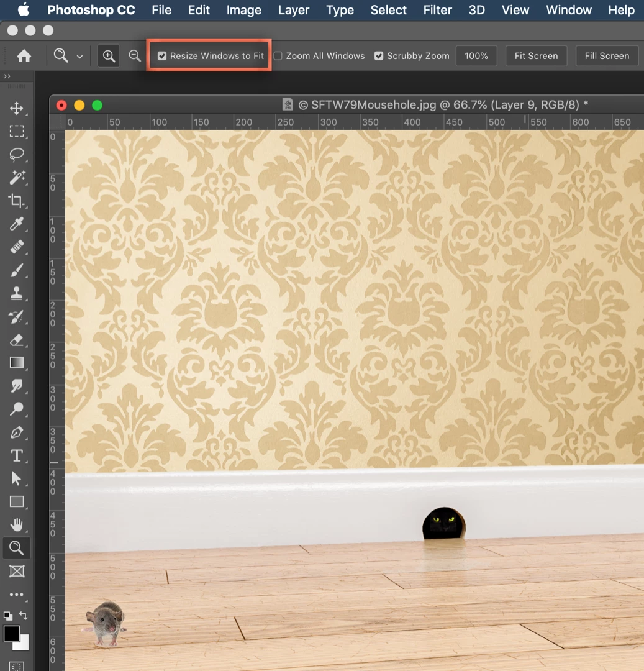The width and height of the screenshot is (644, 671).
Task: Select the Eraser tool
Action: [17, 340]
